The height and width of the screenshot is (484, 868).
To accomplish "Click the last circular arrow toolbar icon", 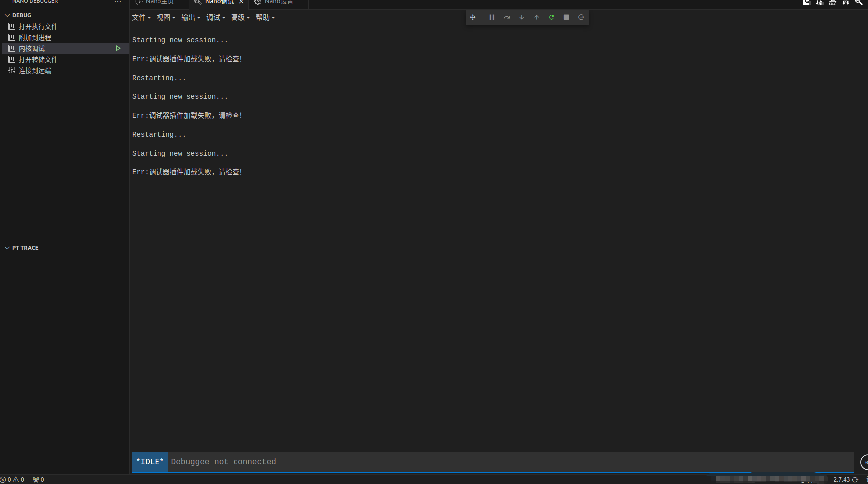I will [581, 17].
